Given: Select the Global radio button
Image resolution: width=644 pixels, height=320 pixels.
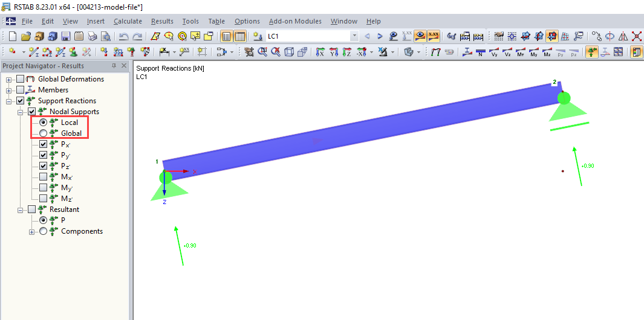Looking at the screenshot, I should click(x=43, y=133).
